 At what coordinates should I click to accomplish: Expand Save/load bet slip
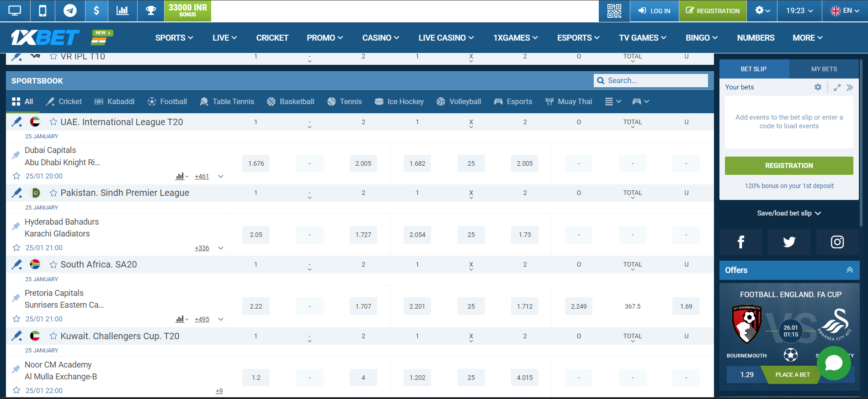(x=789, y=213)
